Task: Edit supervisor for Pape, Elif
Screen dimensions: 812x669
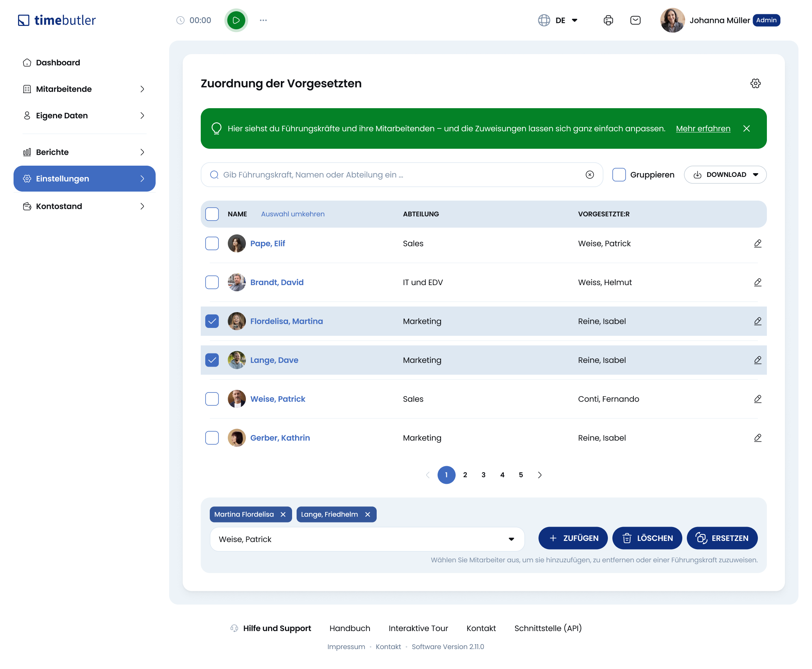Action: coord(757,243)
